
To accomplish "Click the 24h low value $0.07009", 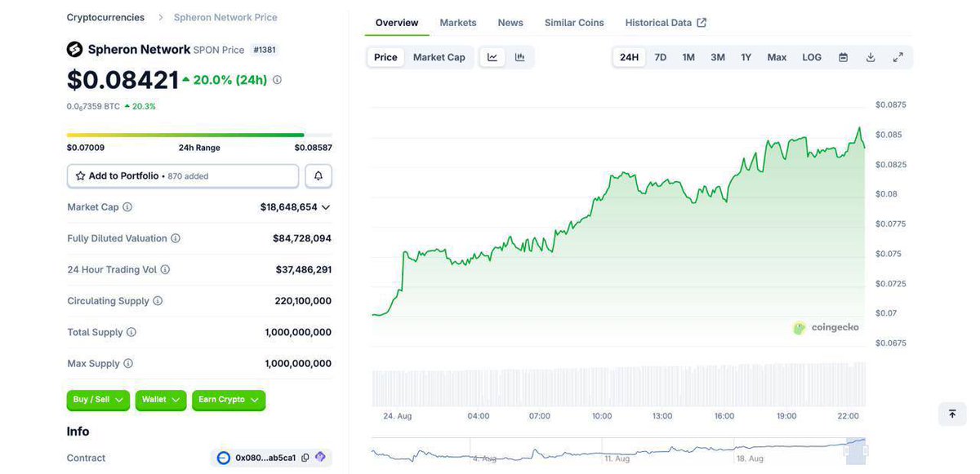I will tap(86, 148).
